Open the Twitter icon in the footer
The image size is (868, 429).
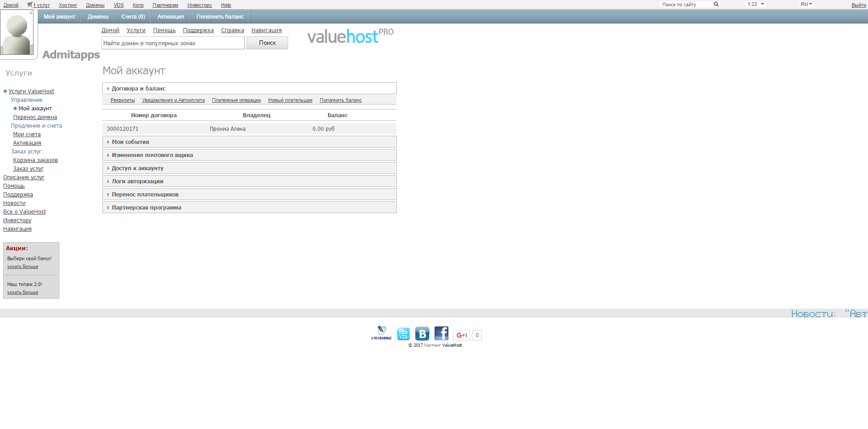coord(403,334)
